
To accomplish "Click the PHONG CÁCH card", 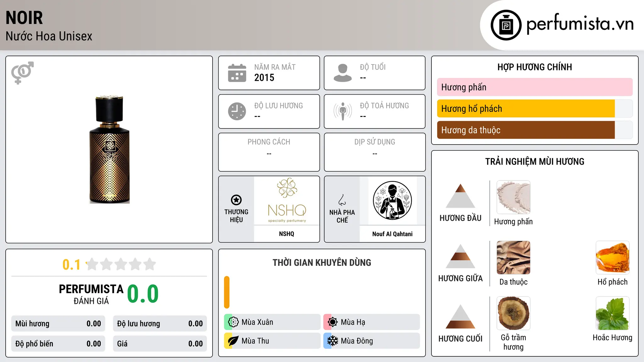I will pos(269,152).
